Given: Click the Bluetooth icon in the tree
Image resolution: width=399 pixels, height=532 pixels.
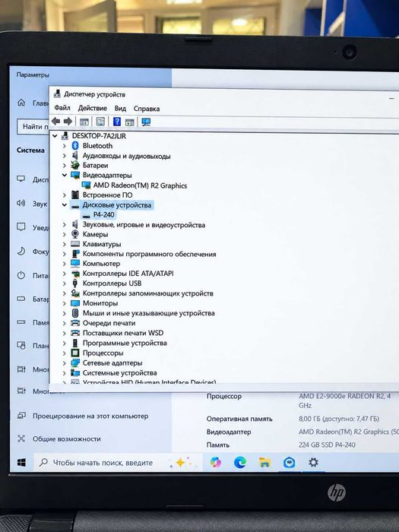Looking at the screenshot, I should [x=75, y=146].
